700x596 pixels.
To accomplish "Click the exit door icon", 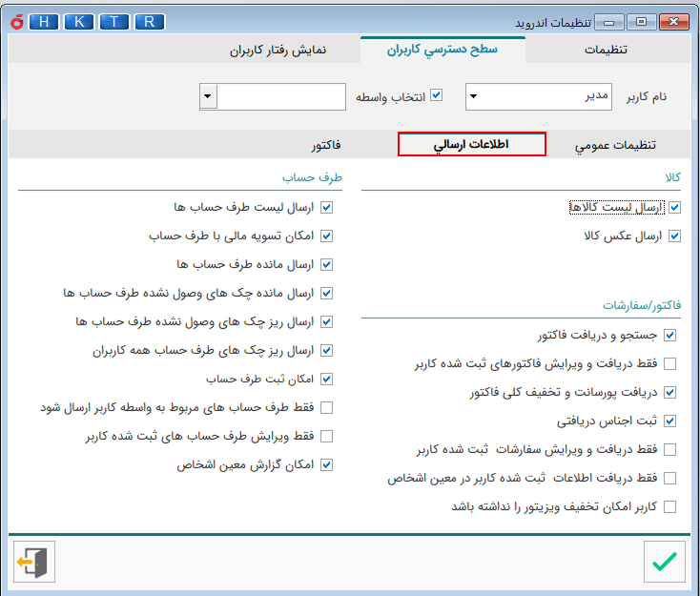I will (x=35, y=562).
